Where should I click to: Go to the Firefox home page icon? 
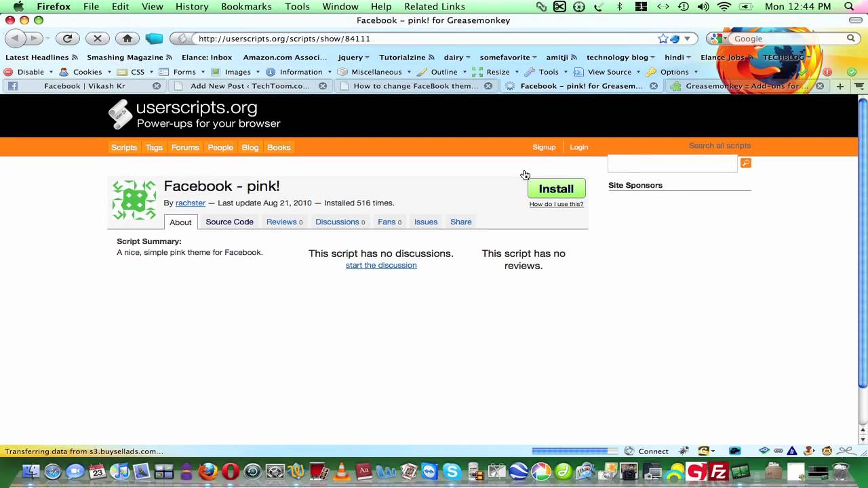(x=127, y=39)
